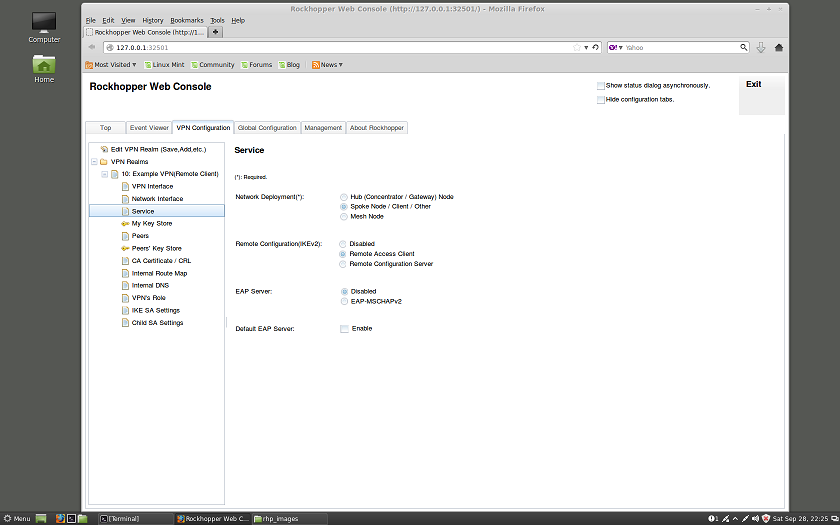840x525 pixels.
Task: Click the Firefox home button
Action: coord(779,47)
